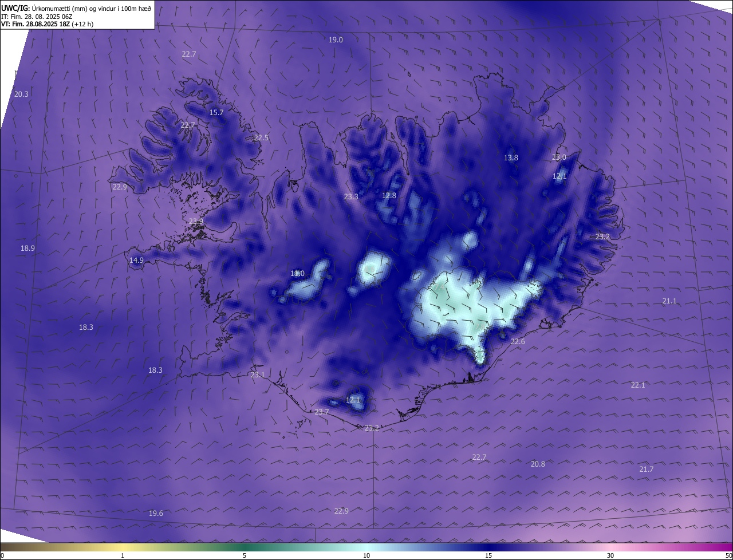Click the 5 tick on the color scale
Image resolution: width=733 pixels, height=560 pixels.
pos(245,555)
